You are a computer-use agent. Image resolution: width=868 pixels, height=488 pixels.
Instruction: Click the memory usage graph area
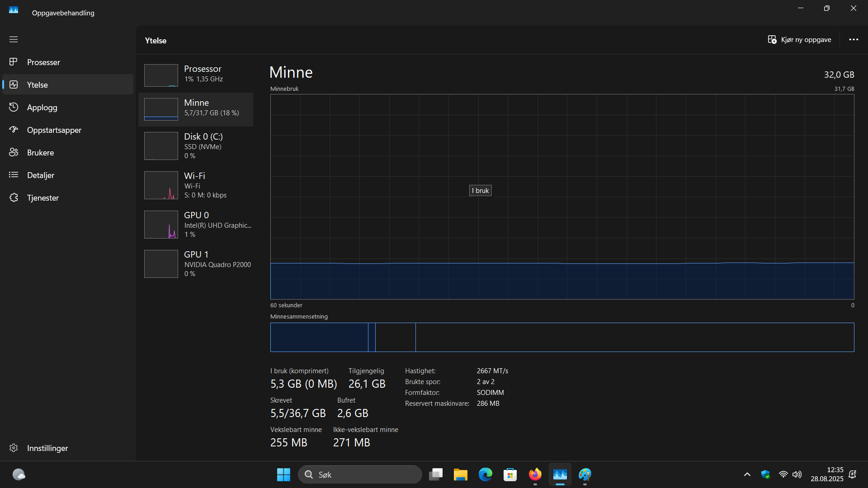click(x=562, y=197)
